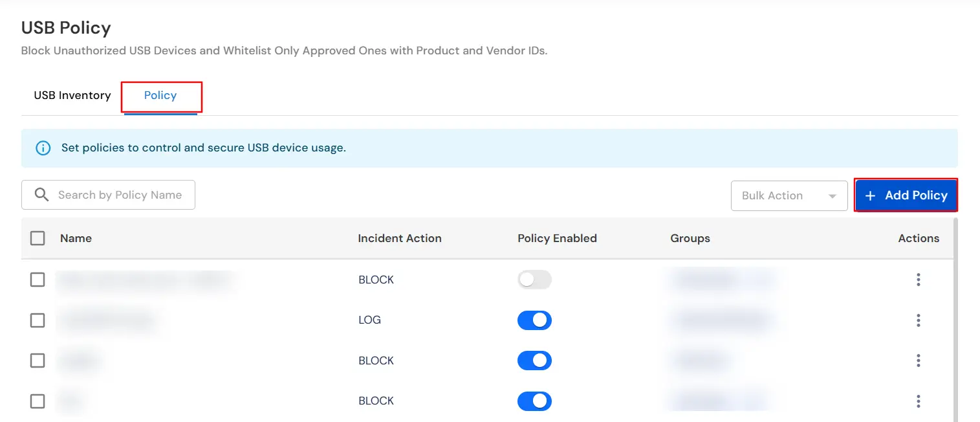Image resolution: width=980 pixels, height=422 pixels.
Task: Tick the select-all checkbox in table header
Action: [38, 238]
